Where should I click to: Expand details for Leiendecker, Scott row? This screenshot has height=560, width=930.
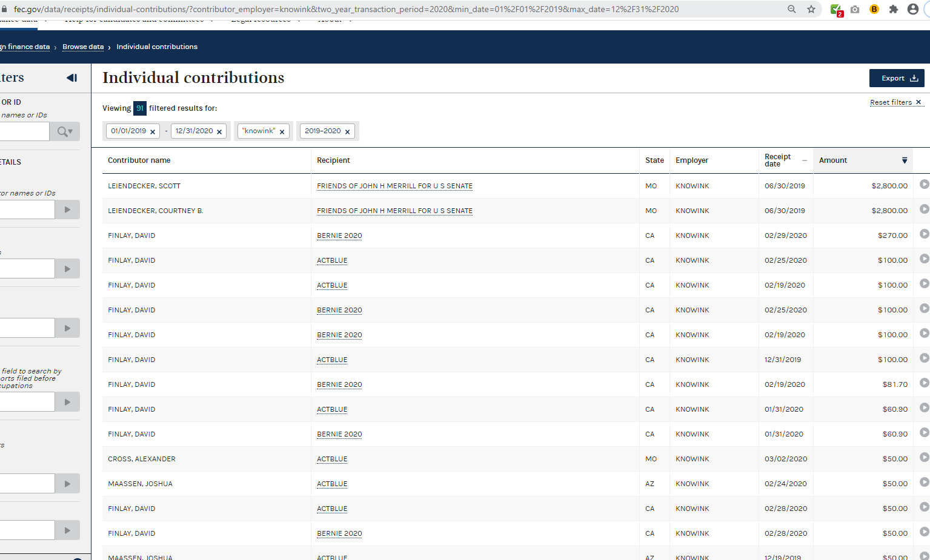pos(924,185)
